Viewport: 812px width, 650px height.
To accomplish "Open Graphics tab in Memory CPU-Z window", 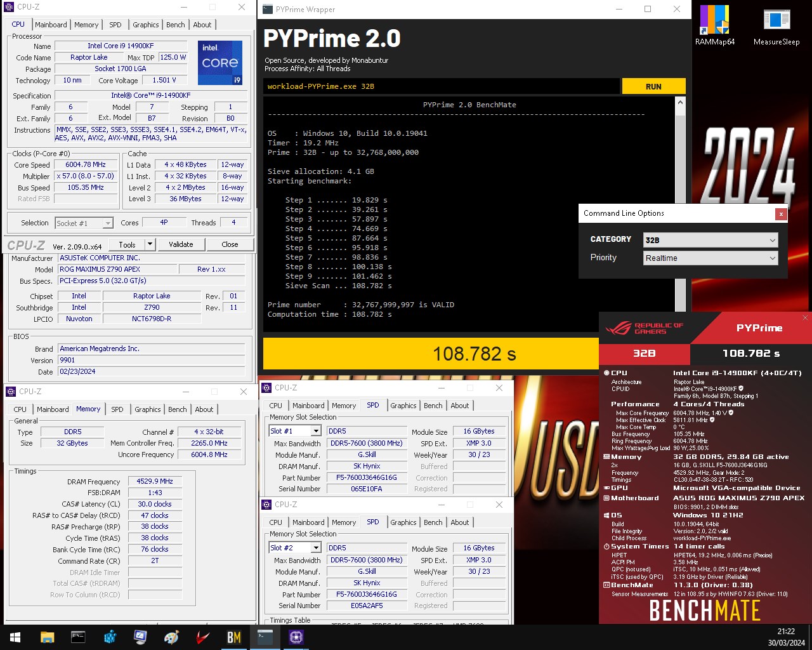I will (148, 409).
